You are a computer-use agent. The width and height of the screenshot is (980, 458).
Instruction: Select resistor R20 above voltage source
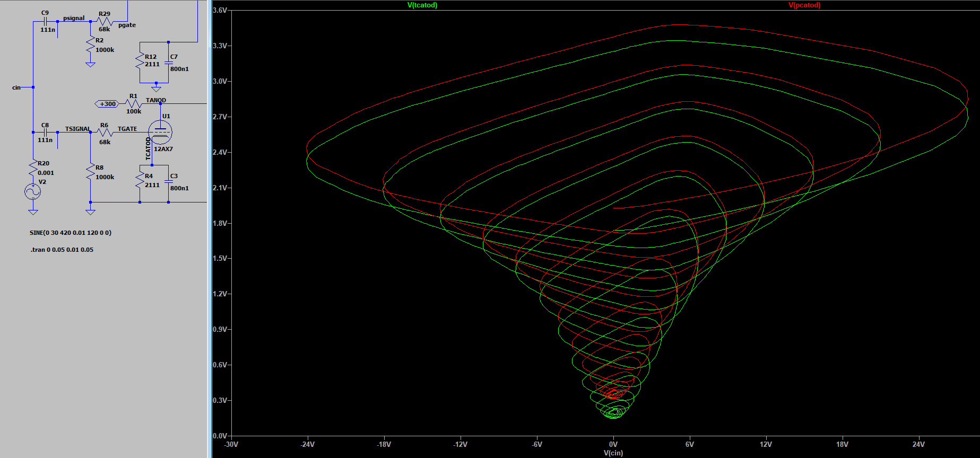33,168
